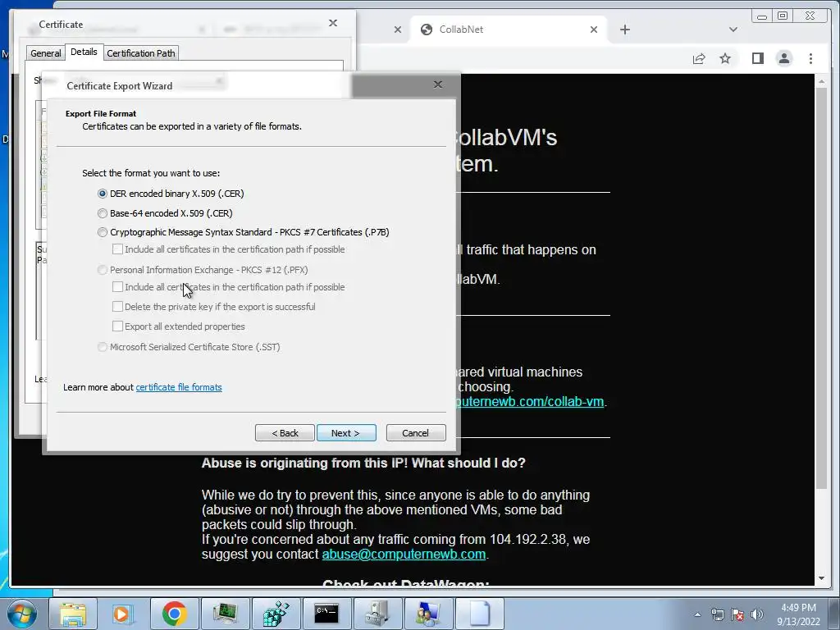Open the certificate file formats link

tap(178, 387)
